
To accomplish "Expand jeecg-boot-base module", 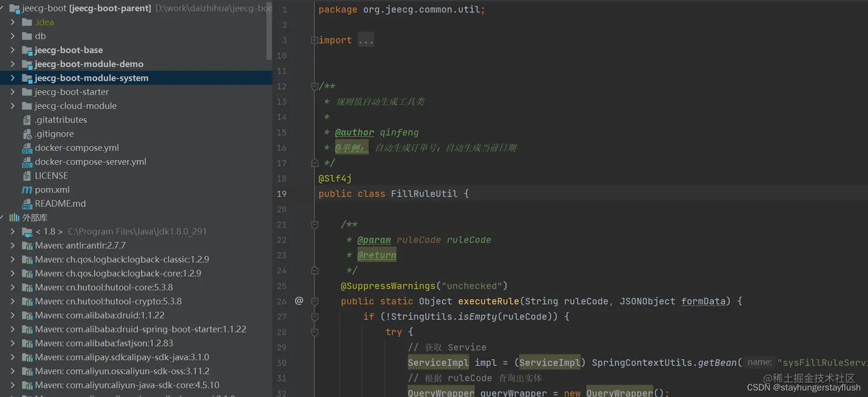I will [13, 50].
